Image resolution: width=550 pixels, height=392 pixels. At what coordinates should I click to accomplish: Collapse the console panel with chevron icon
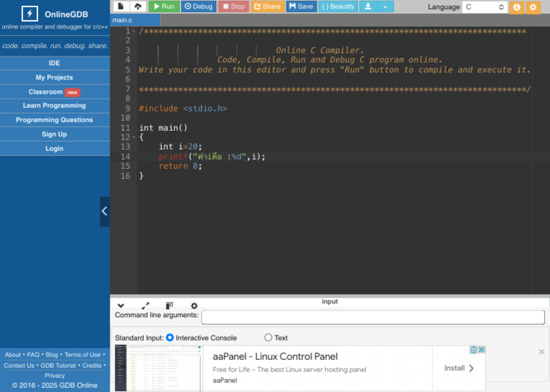click(x=120, y=305)
